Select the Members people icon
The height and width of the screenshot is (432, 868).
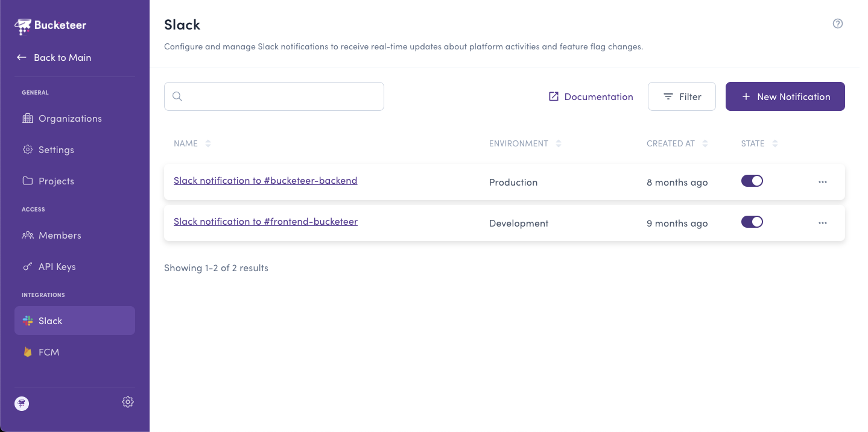(28, 235)
